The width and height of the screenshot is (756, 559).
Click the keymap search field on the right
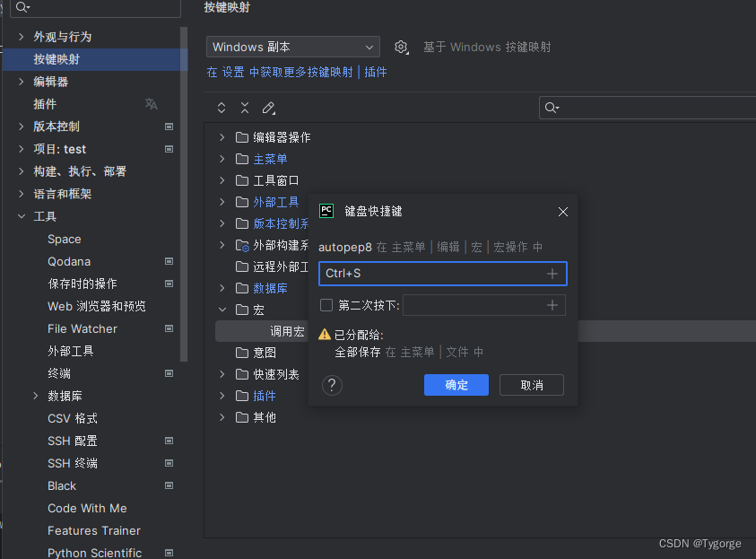click(646, 107)
